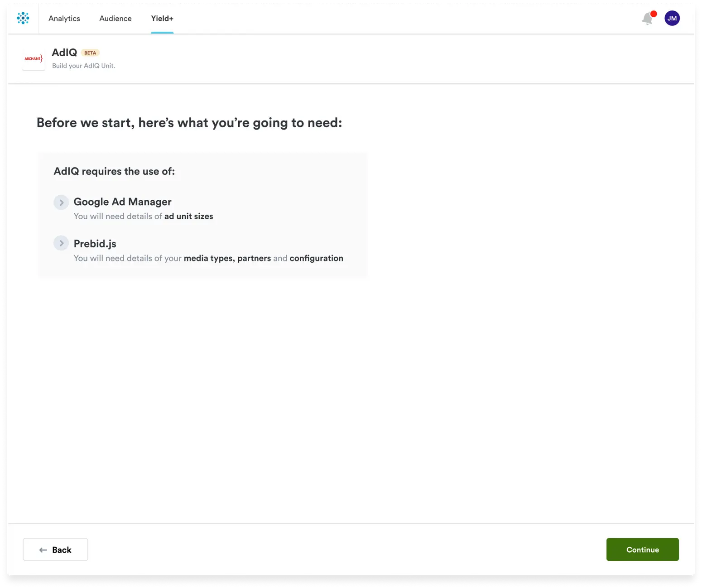This screenshot has width=702, height=588.
Task: Open the JM user avatar menu
Action: (672, 18)
